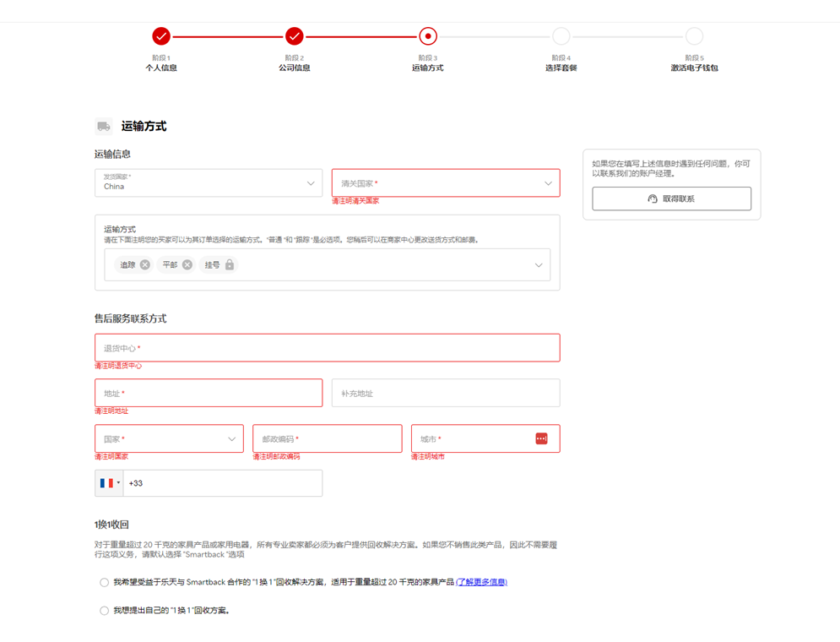Remove the 追踪 chip with its X
This screenshot has width=840, height=642.
click(x=145, y=264)
